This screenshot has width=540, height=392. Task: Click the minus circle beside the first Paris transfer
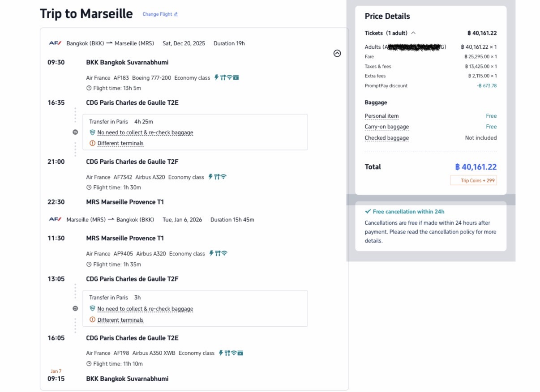point(75,132)
